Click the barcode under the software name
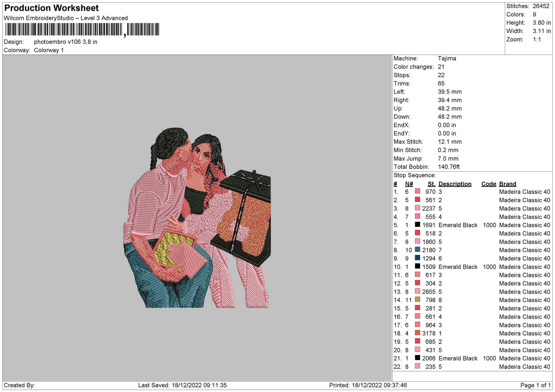Screen dimensions: 555x392 [x=82, y=30]
